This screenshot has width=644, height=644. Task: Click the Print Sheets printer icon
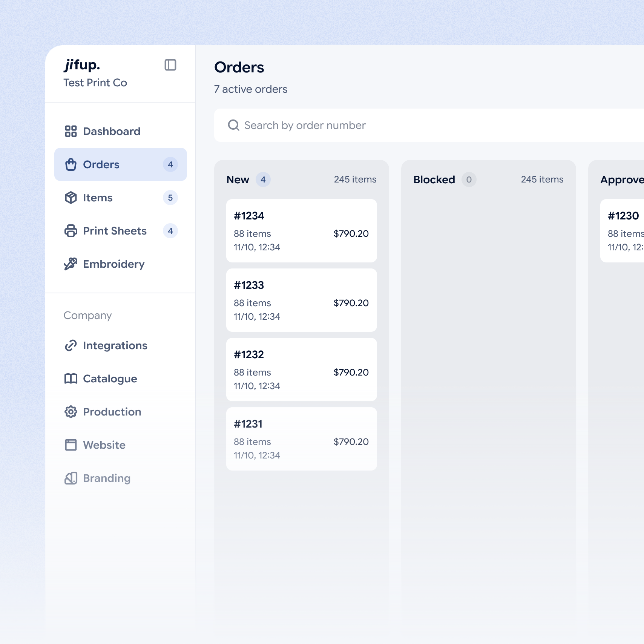(x=71, y=231)
